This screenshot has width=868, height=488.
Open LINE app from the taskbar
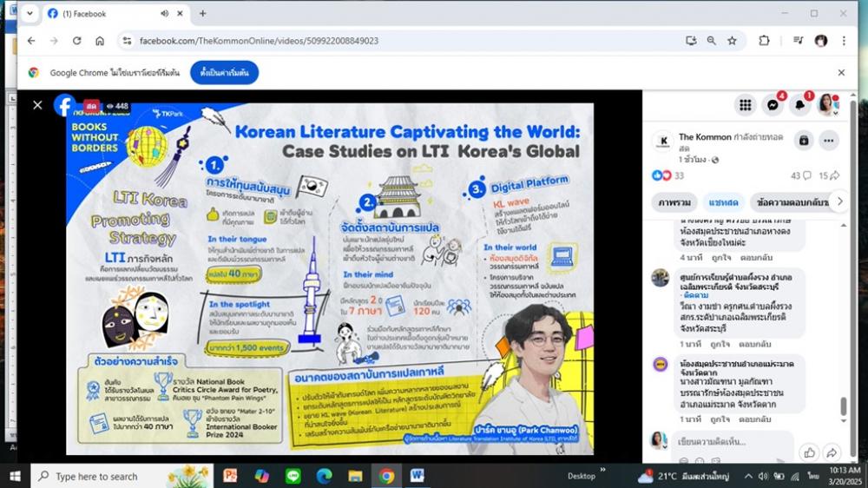(x=293, y=476)
